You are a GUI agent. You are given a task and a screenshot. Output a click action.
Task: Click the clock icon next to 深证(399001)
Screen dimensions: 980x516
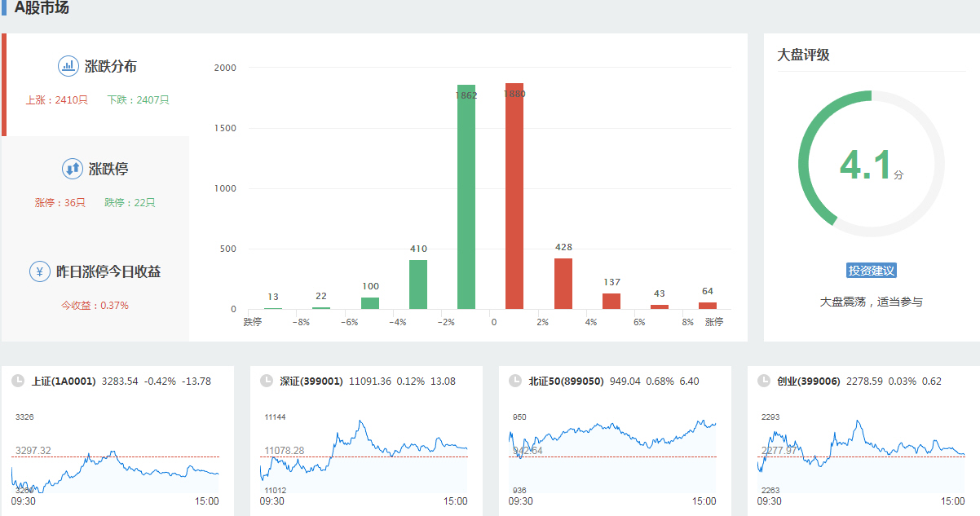[266, 381]
